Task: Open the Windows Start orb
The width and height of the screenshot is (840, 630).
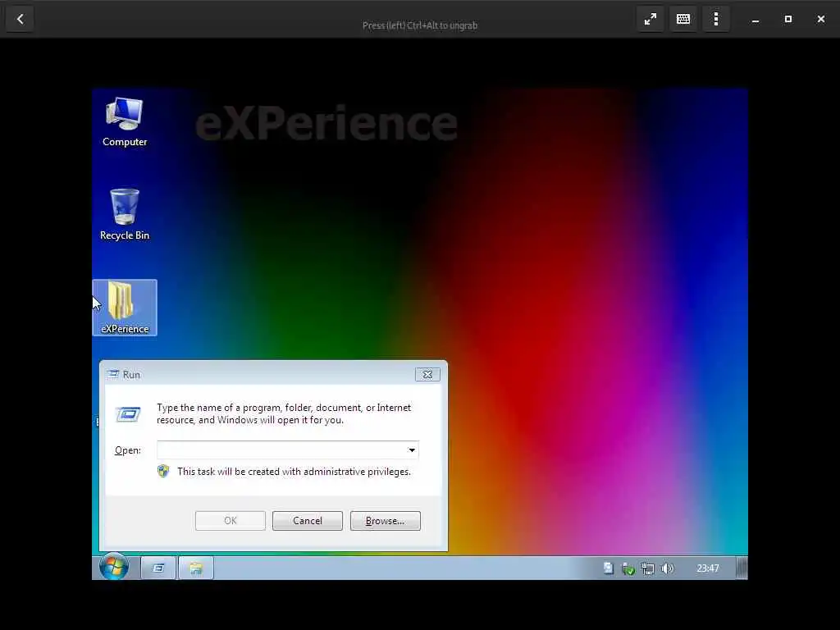Action: point(114,568)
